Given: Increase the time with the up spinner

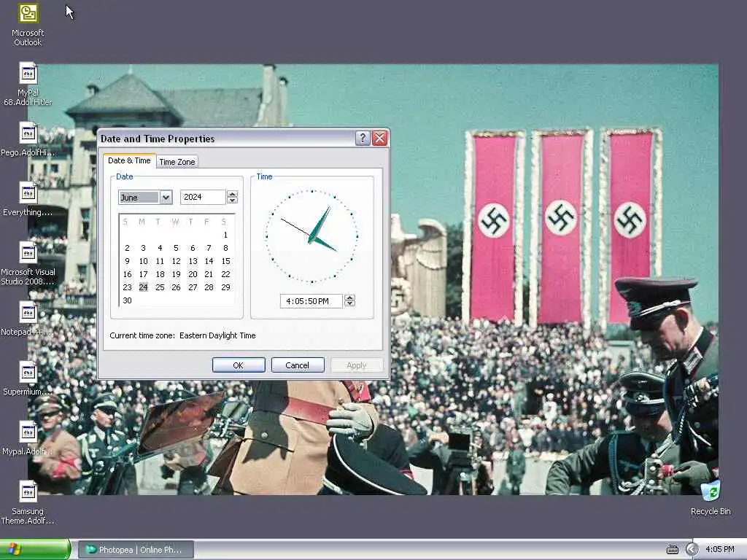Looking at the screenshot, I should click(349, 297).
